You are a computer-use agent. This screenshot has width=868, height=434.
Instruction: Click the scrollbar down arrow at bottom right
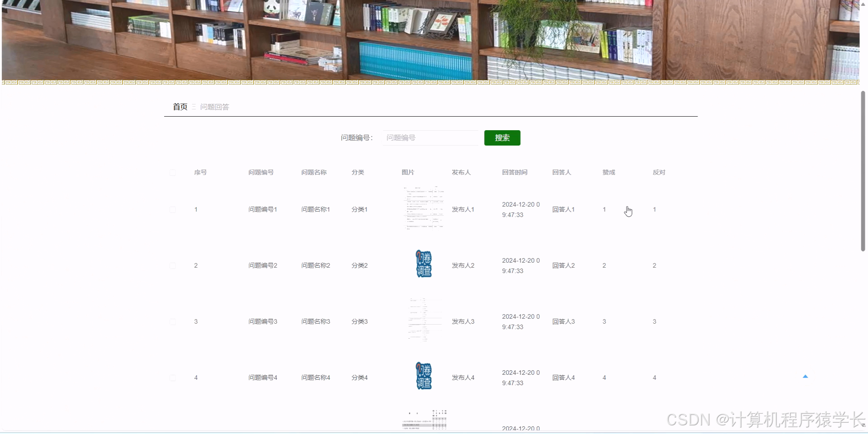864,431
